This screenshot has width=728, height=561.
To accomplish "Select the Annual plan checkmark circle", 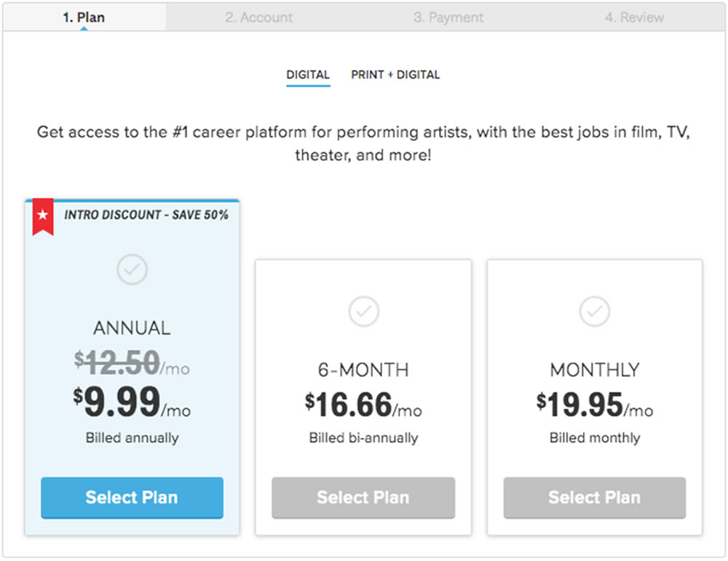I will click(x=132, y=270).
